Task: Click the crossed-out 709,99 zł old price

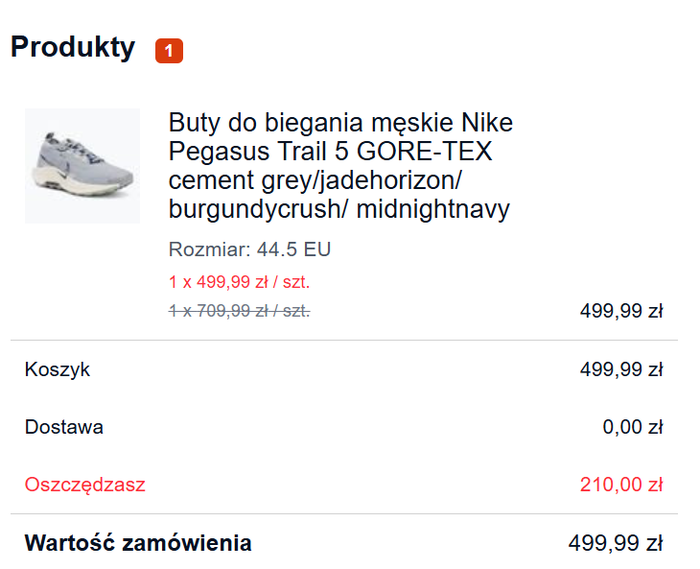Action: (x=239, y=311)
